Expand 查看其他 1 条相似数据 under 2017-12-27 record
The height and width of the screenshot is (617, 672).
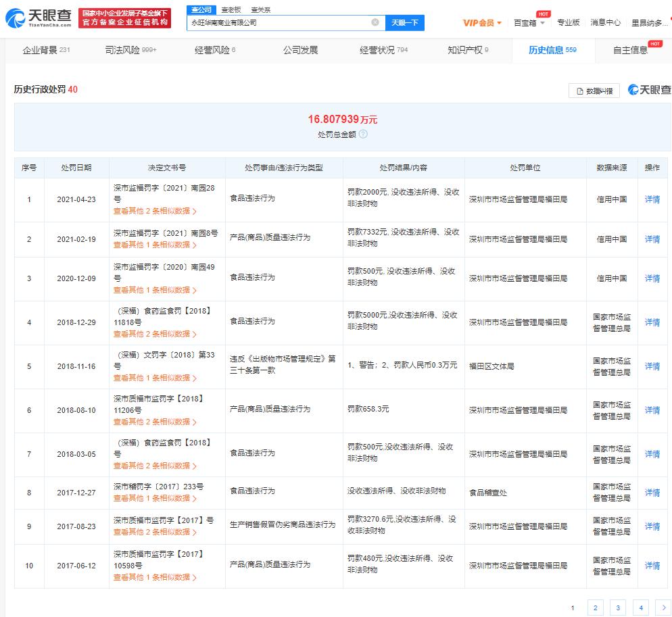point(155,498)
